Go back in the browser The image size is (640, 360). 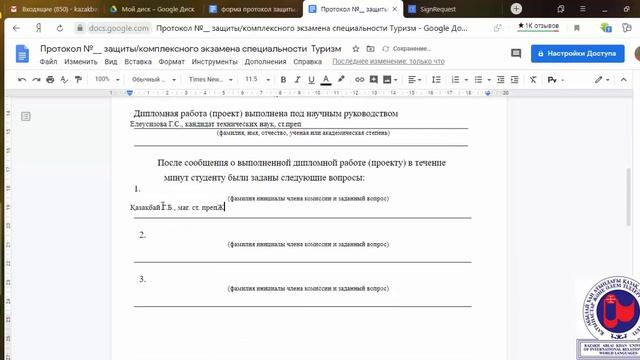(x=16, y=28)
